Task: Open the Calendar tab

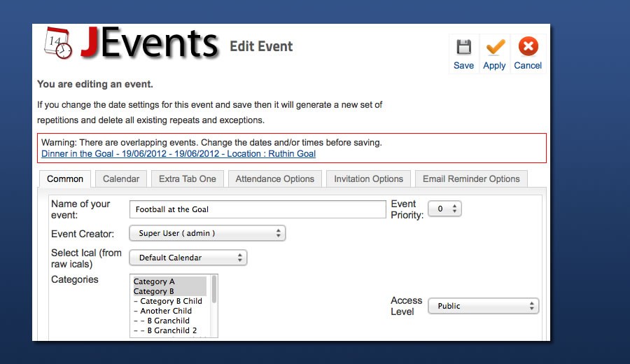Action: point(121,179)
